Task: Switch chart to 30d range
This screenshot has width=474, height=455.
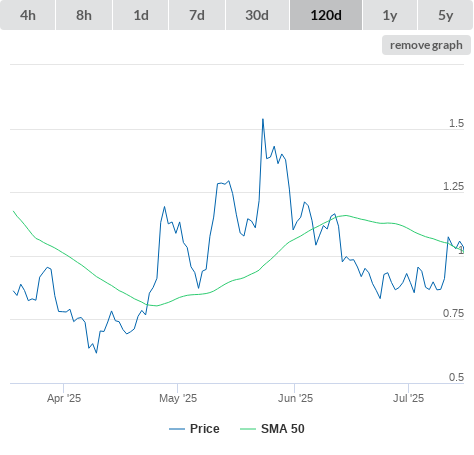Action: pos(257,15)
